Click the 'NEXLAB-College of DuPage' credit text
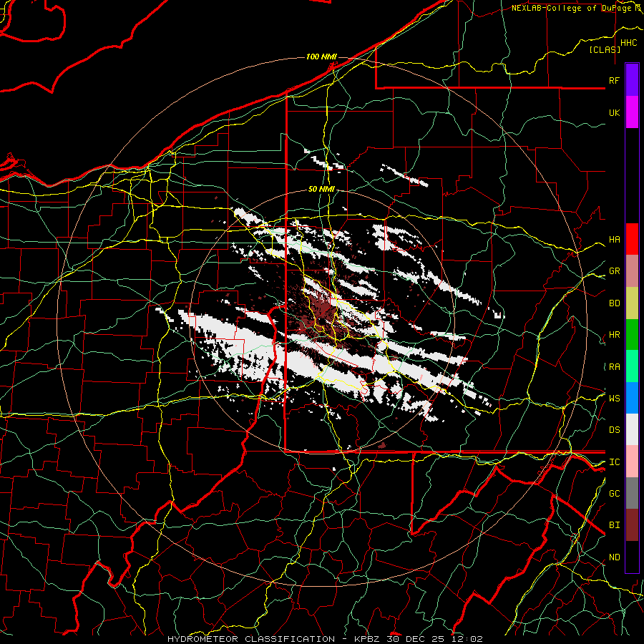 (x=572, y=8)
